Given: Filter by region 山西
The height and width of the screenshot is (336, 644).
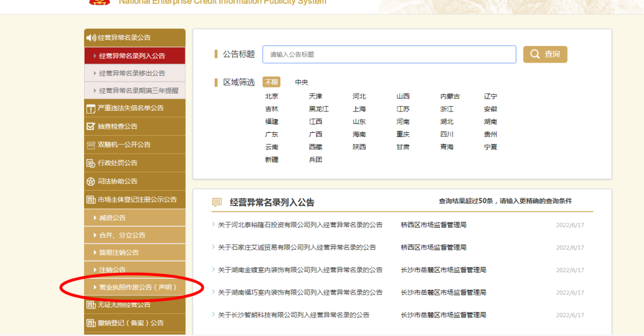Looking at the screenshot, I should click(x=403, y=96).
